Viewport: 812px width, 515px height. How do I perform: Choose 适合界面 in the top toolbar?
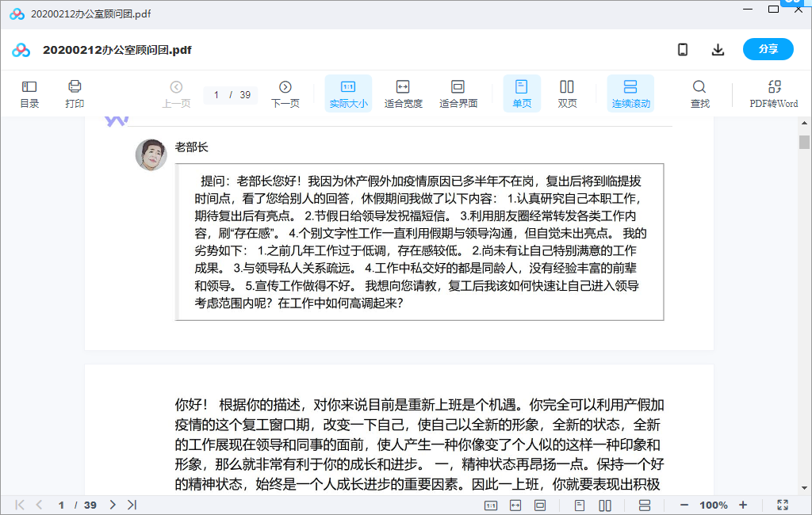point(458,93)
